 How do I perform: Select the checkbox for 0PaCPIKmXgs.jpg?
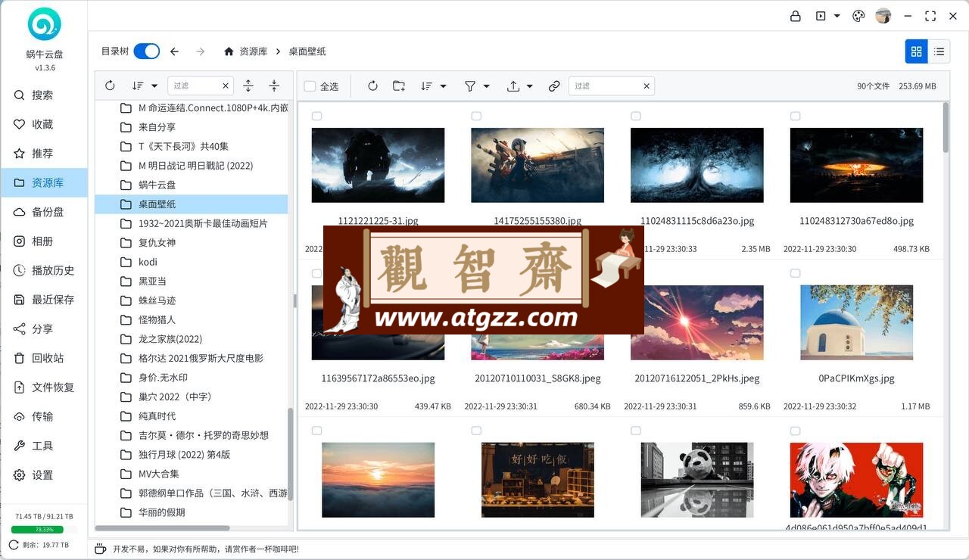(x=795, y=273)
